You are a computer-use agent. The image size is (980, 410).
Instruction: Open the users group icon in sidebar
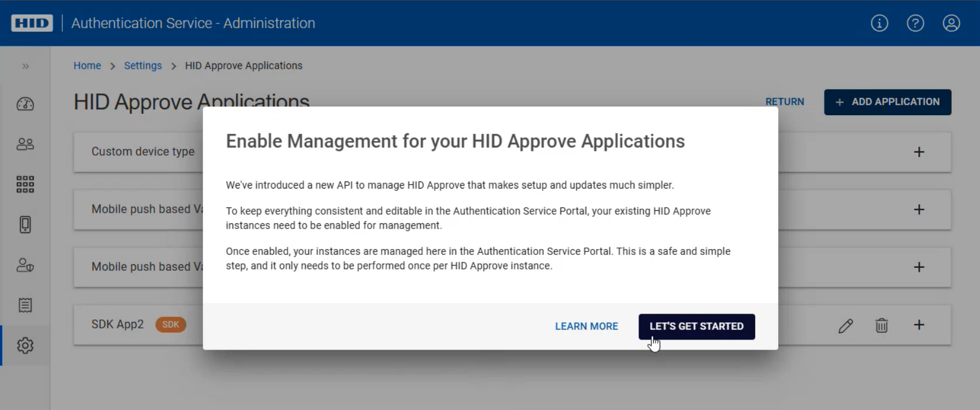pos(25,144)
